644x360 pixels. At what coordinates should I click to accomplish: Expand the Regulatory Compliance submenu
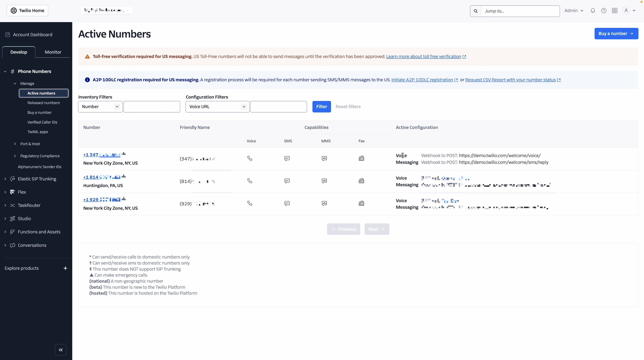click(15, 156)
